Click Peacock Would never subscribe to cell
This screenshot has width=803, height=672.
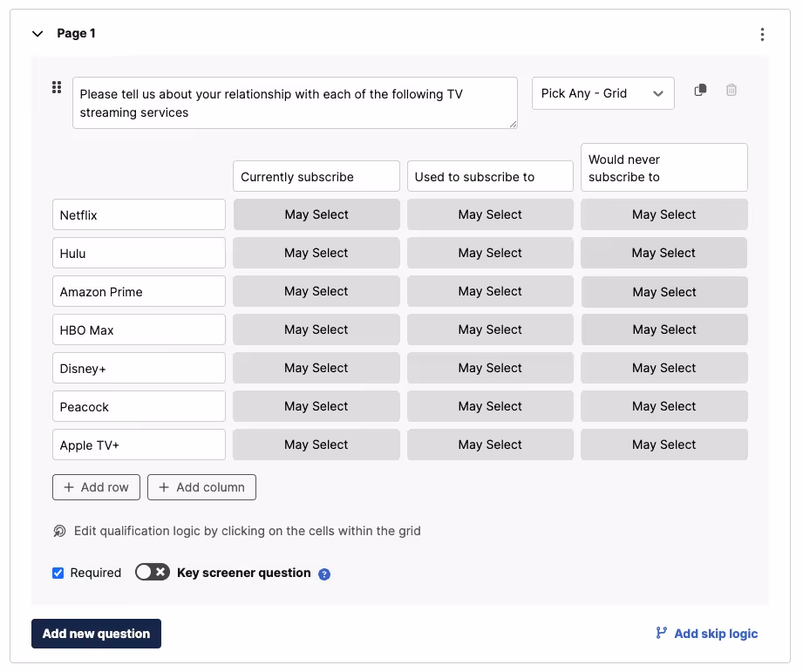point(663,406)
